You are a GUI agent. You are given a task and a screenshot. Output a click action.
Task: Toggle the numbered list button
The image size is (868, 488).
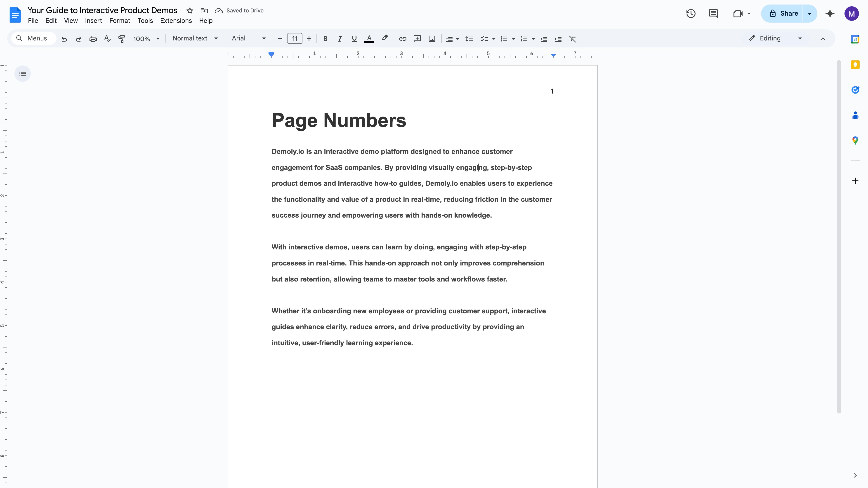coord(524,39)
